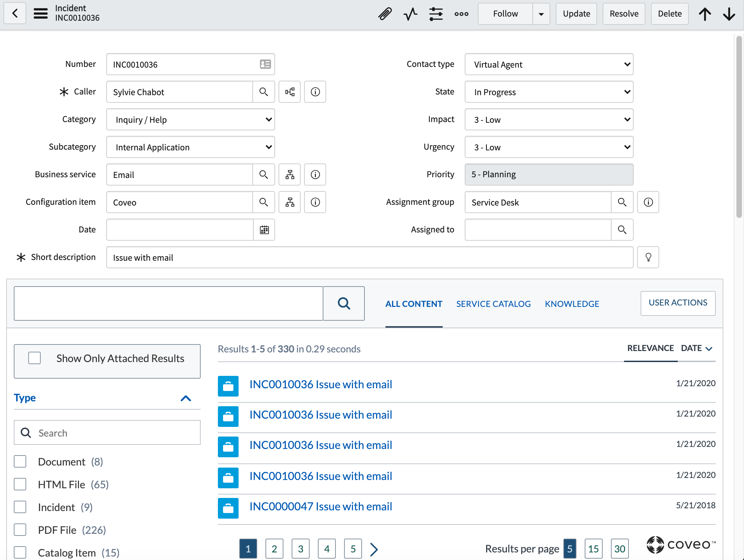Show dependency map for Business service
The width and height of the screenshot is (744, 560).
click(290, 174)
